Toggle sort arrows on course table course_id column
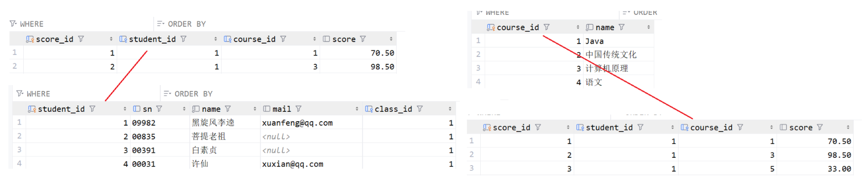 (578, 27)
